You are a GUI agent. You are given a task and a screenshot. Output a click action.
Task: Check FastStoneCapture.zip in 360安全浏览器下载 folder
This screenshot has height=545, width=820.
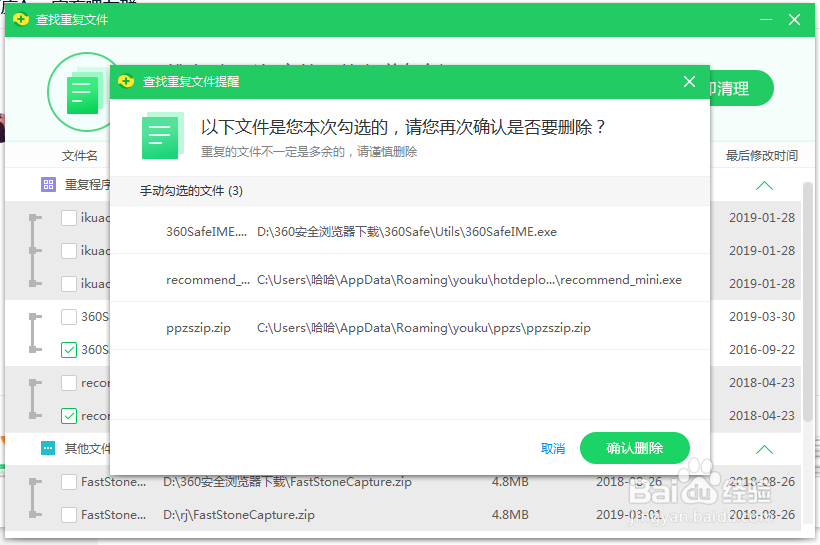coord(69,482)
